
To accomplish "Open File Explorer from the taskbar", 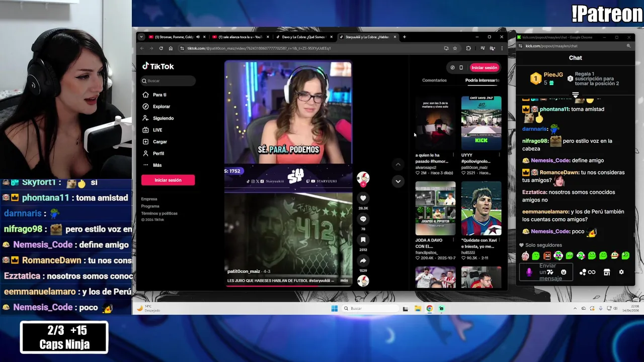I will coord(418,308).
